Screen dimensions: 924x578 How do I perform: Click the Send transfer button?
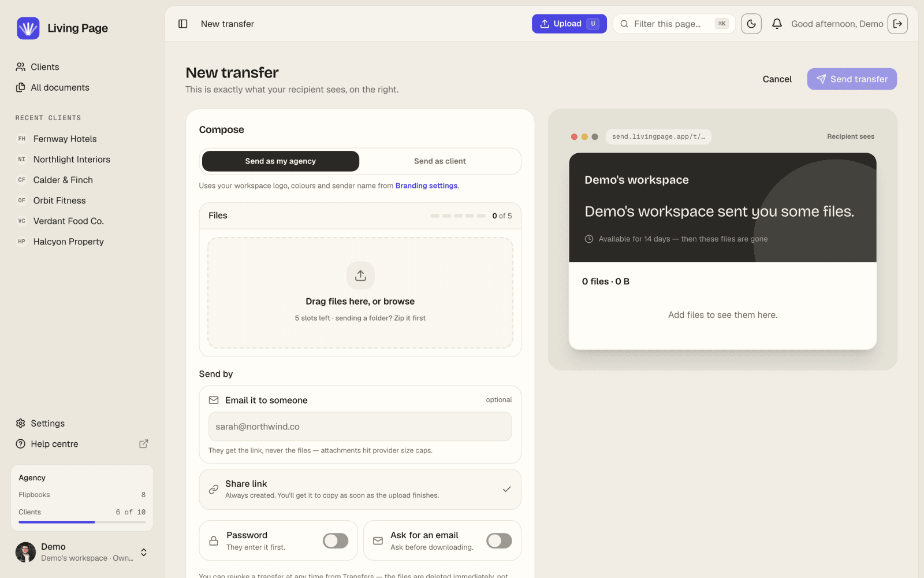852,79
